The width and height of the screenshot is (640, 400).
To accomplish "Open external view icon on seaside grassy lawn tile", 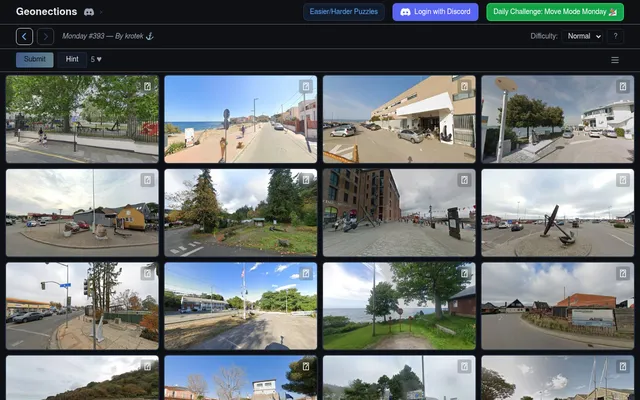I will tap(464, 273).
